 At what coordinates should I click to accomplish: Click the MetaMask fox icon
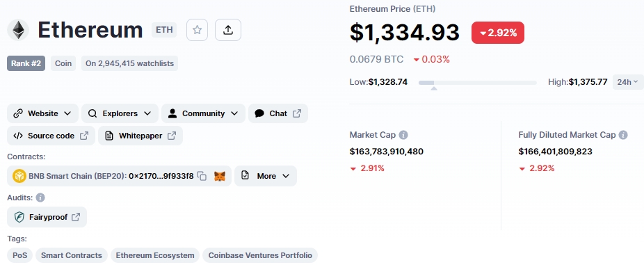pyautogui.click(x=220, y=176)
